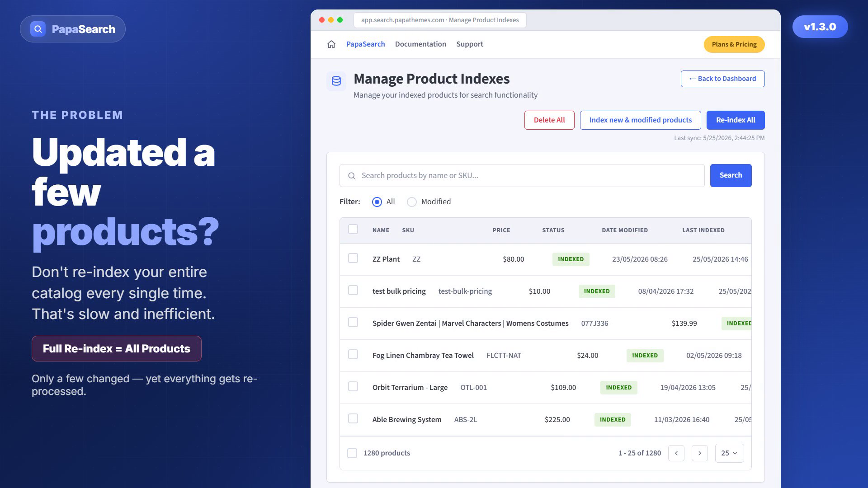Click the PapaSearch magnifier logo icon

[x=38, y=29]
